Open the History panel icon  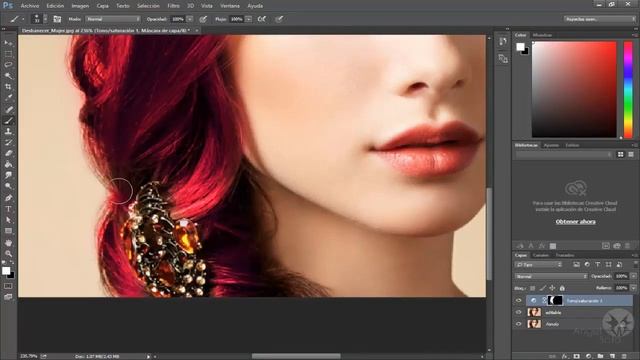(x=503, y=42)
